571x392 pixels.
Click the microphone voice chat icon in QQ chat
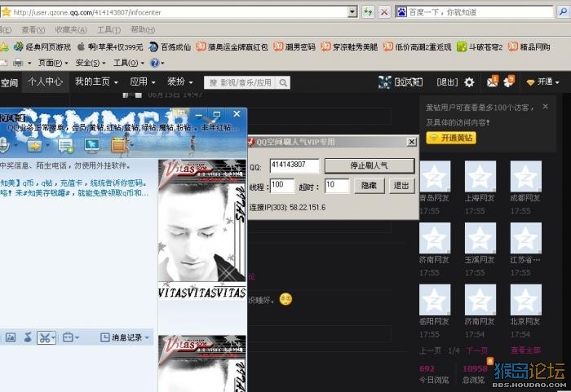pyautogui.click(x=3, y=146)
